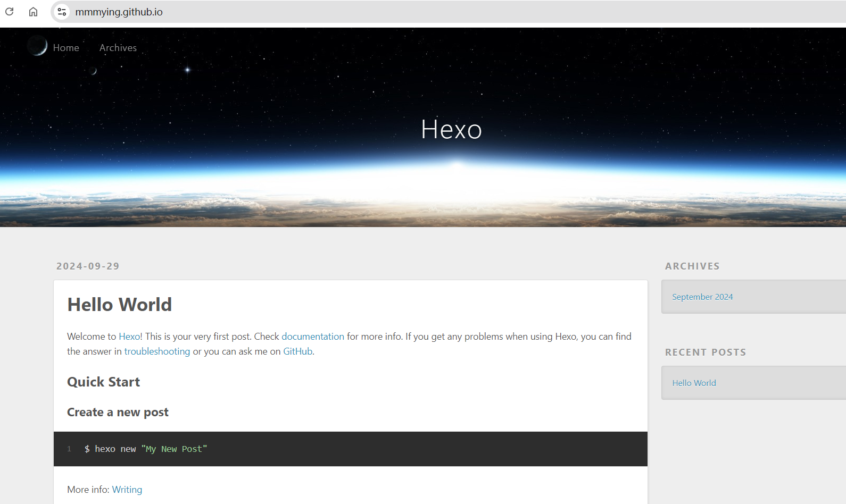Screen dimensions: 846x504
Task: Open the Writing link under More info
Action: 127,490
